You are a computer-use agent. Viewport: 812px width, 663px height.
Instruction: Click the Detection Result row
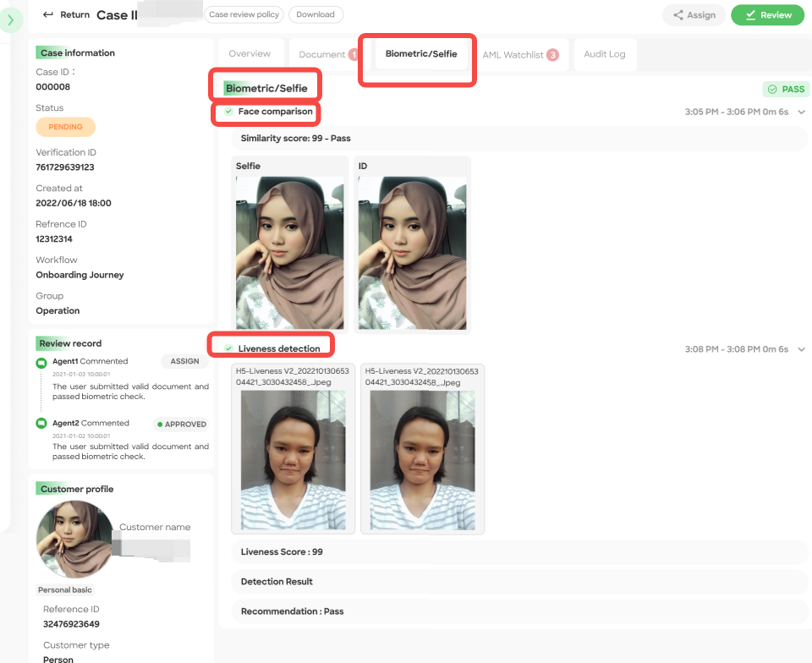(519, 581)
